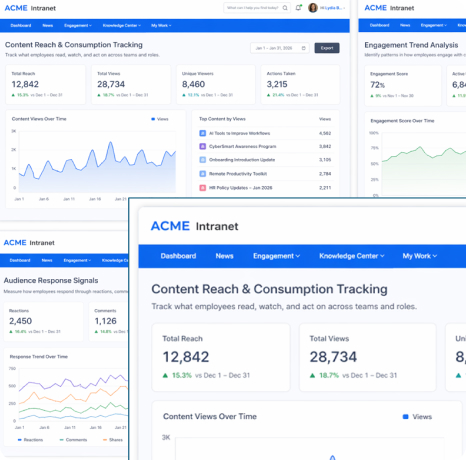Image resolution: width=466 pixels, height=460 pixels.
Task: Toggle the Views legend in small chart
Action: (x=160, y=119)
